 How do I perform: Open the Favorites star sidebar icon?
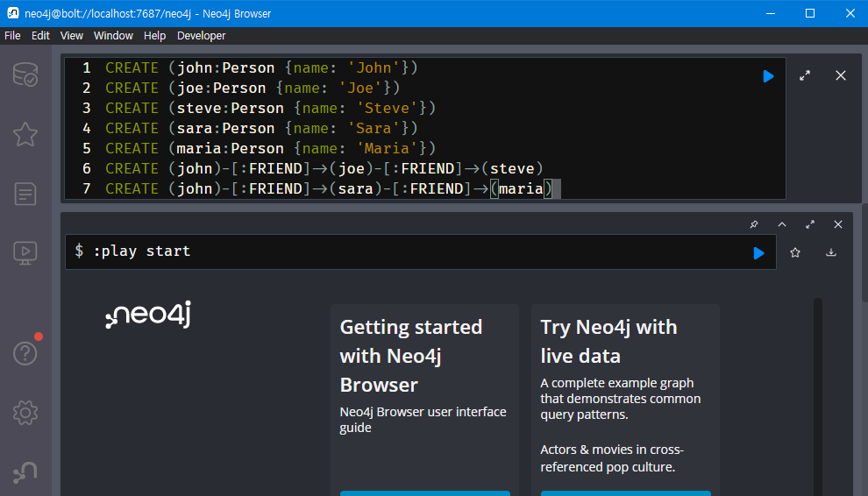[x=25, y=134]
